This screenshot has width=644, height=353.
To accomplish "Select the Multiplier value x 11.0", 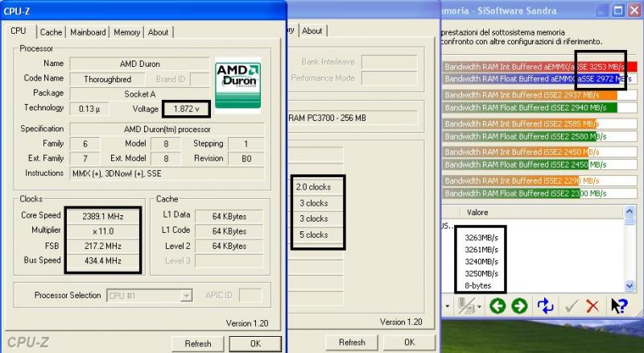I will tap(103, 231).
